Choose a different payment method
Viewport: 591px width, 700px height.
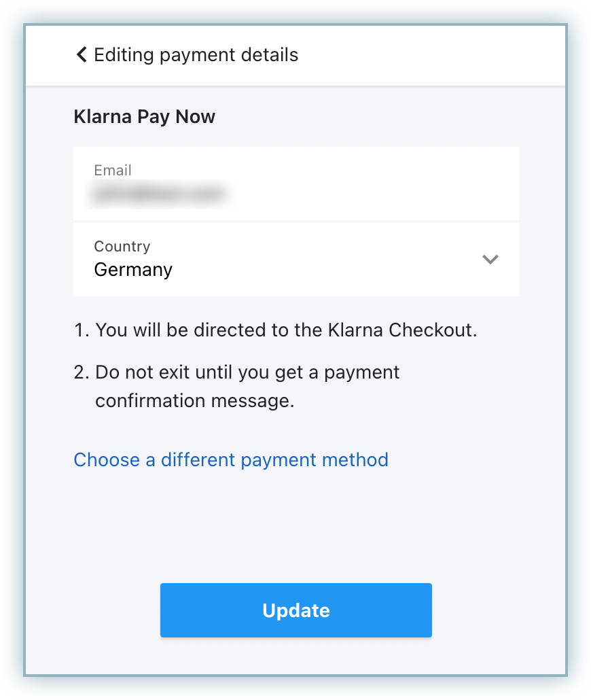tap(231, 460)
